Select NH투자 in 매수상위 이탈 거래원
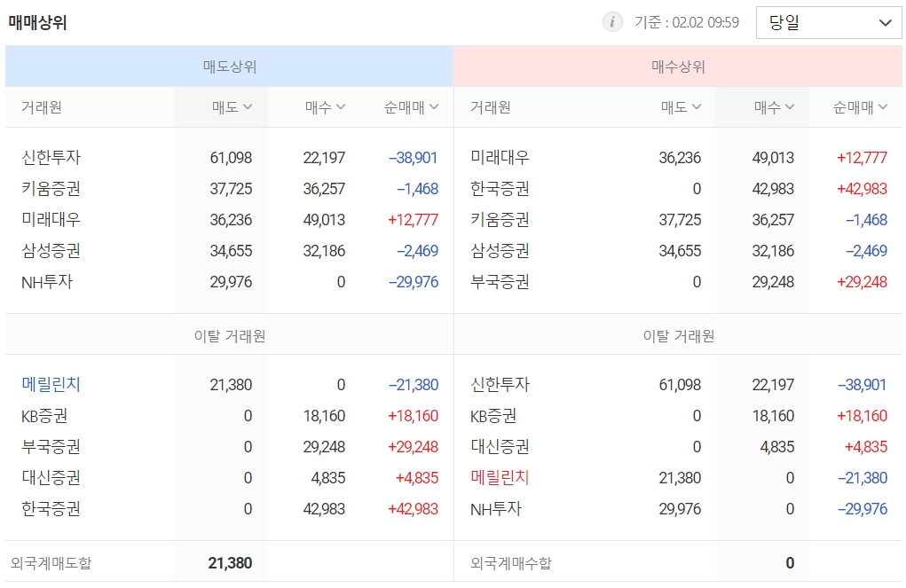Image resolution: width=906 pixels, height=588 pixels. [x=496, y=509]
